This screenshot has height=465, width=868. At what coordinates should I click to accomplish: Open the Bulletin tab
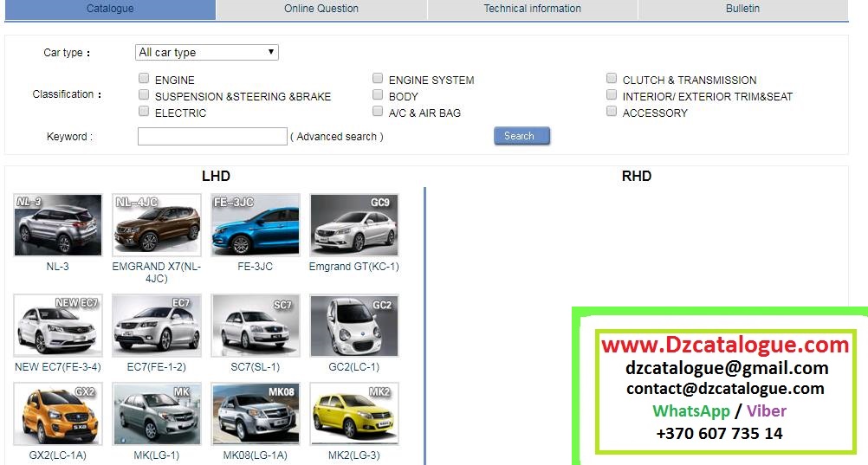pos(743,9)
